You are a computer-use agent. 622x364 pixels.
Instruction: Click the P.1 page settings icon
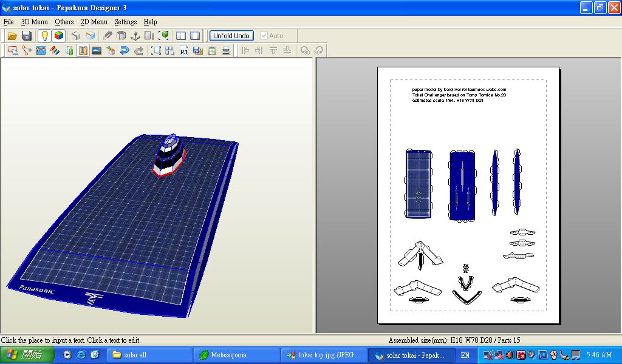[x=184, y=51]
